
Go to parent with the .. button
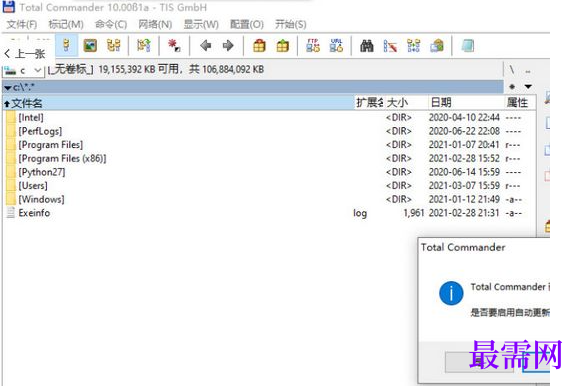point(528,70)
